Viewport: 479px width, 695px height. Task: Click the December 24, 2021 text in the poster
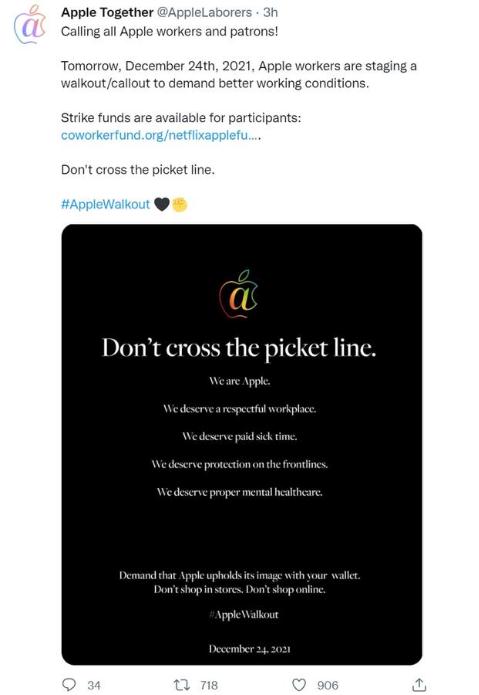(249, 649)
